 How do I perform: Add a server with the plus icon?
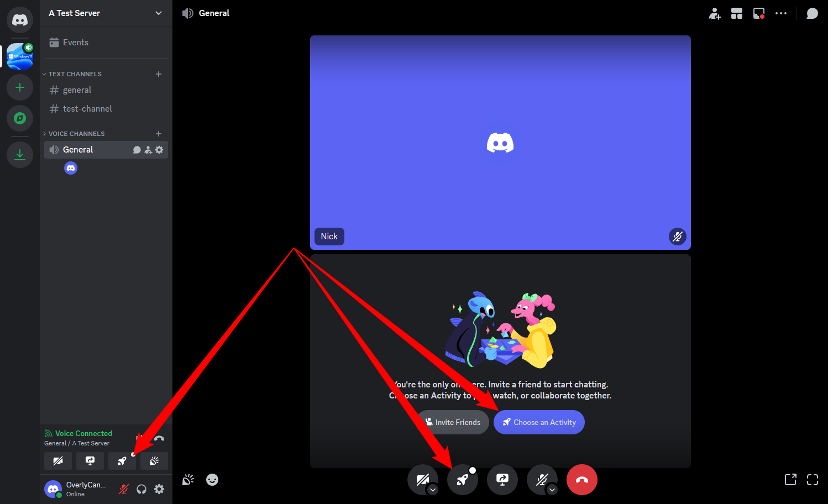click(20, 87)
